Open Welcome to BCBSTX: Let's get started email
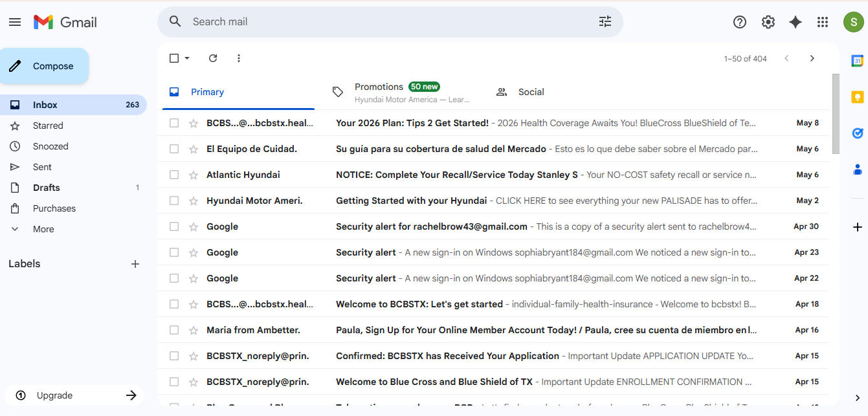Viewport: 868px width, 416px height. tap(493, 304)
